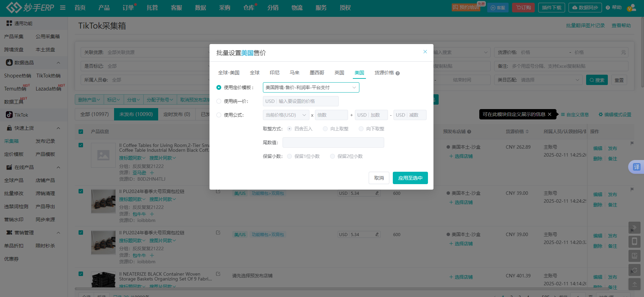Click 定价模板 in the sidebar

coord(14,154)
